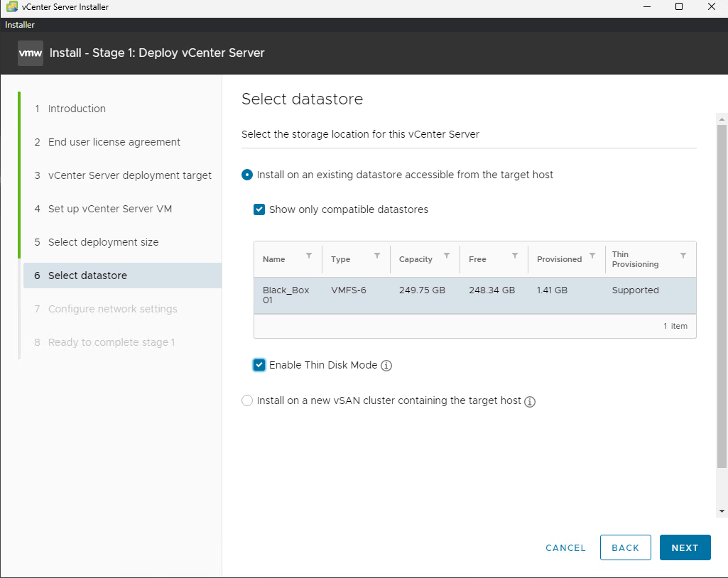Screen dimensions: 728x578
Task: Open Select deployment size step
Action: pyautogui.click(x=103, y=242)
